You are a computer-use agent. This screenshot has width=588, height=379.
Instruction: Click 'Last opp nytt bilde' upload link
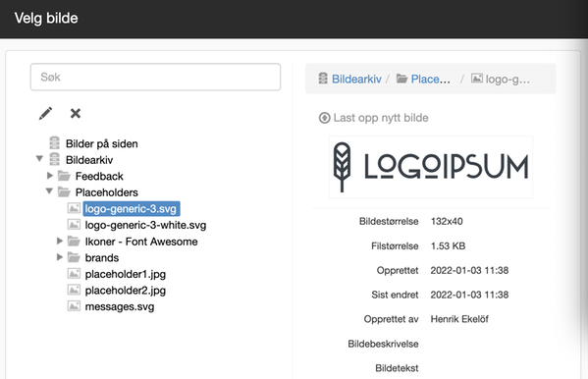(381, 118)
